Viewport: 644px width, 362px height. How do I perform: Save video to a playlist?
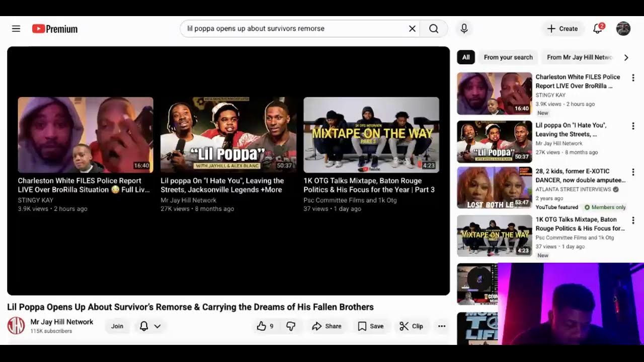pyautogui.click(x=371, y=326)
